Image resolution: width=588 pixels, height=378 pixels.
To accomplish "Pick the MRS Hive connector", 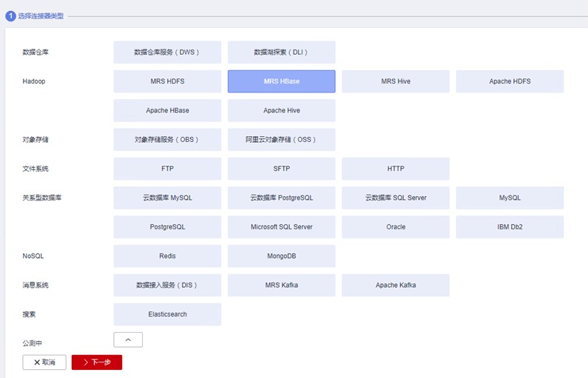I will click(396, 81).
